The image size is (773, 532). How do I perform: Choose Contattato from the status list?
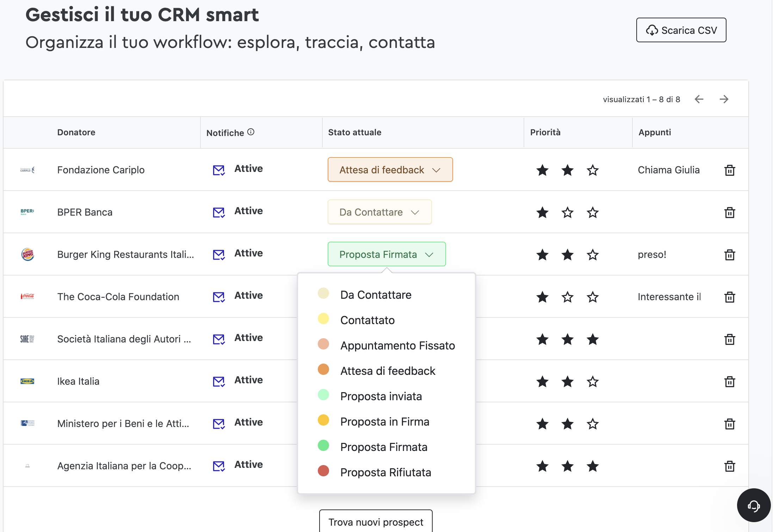click(367, 320)
